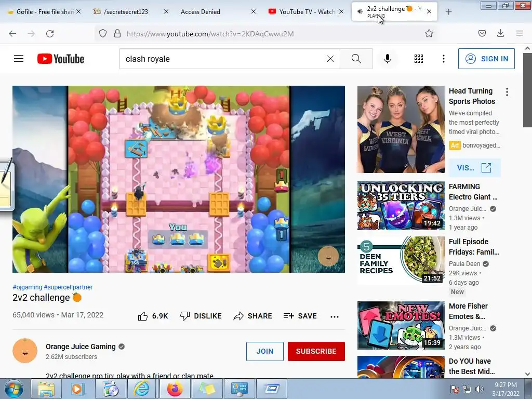Open the #supercellpartner hashtag link
The width and height of the screenshot is (532, 399).
click(x=68, y=287)
